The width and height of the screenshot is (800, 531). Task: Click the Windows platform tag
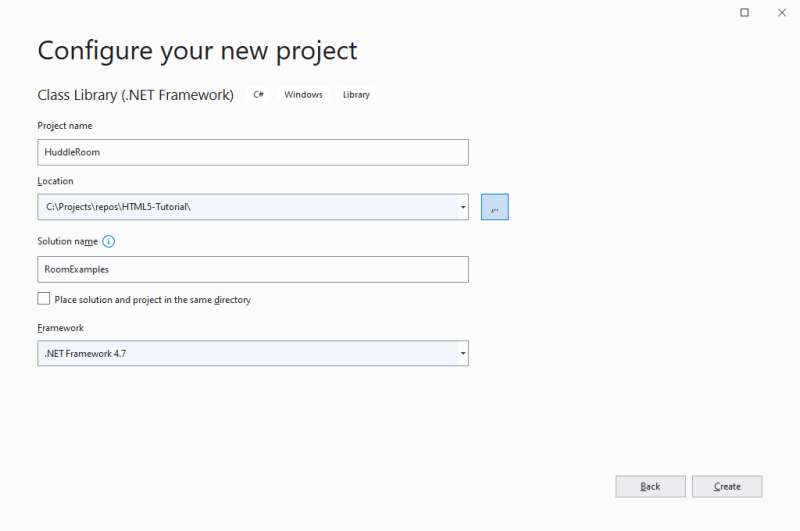pos(303,95)
